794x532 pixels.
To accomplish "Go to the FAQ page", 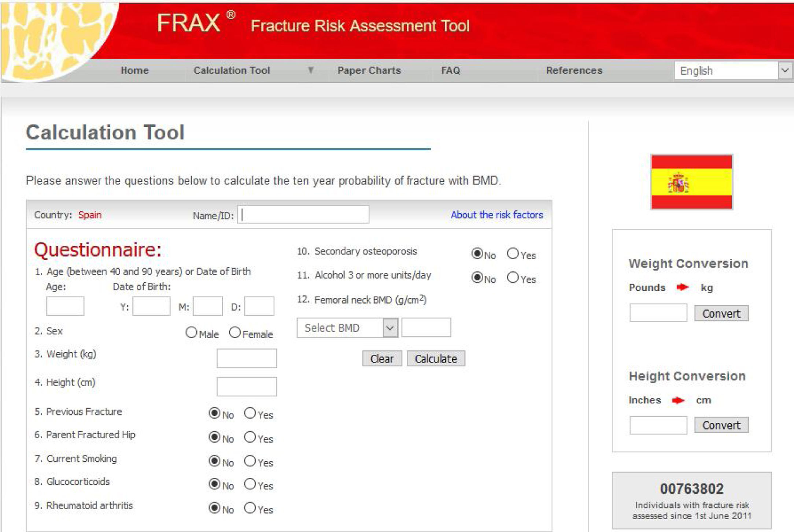I will (x=450, y=70).
